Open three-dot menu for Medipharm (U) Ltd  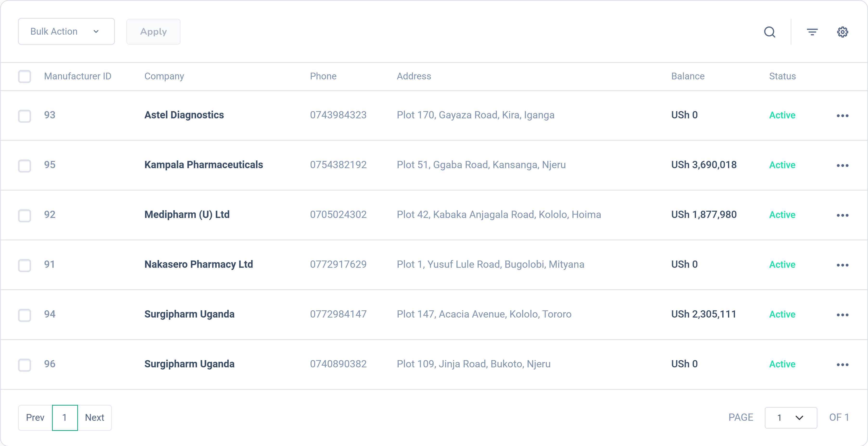tap(842, 215)
